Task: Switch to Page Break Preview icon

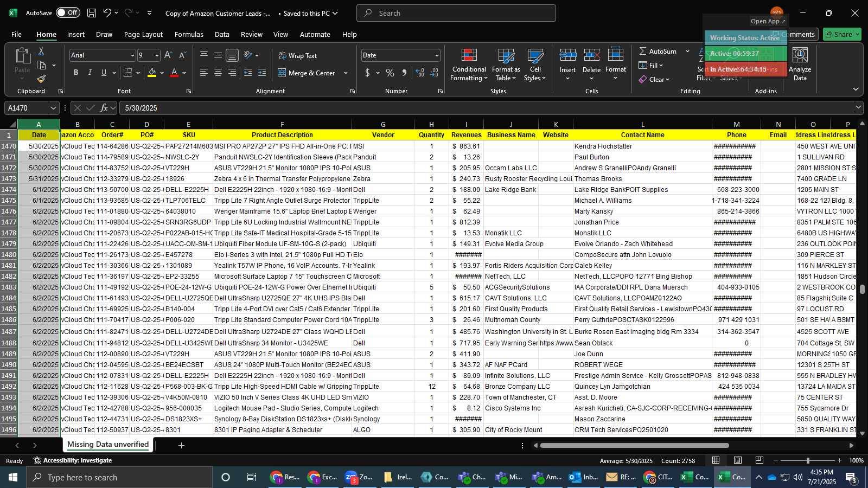Action: coord(759,460)
